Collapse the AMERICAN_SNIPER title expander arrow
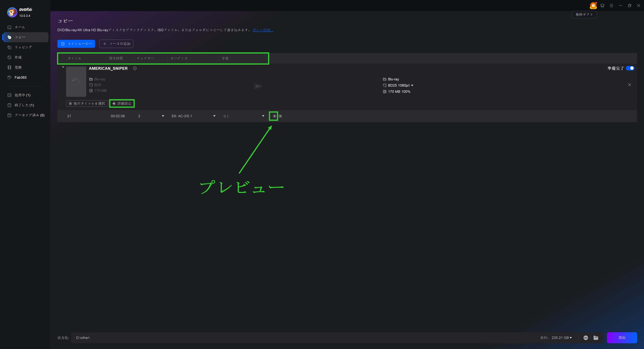Screen dimensions: 644x349 point(63,67)
